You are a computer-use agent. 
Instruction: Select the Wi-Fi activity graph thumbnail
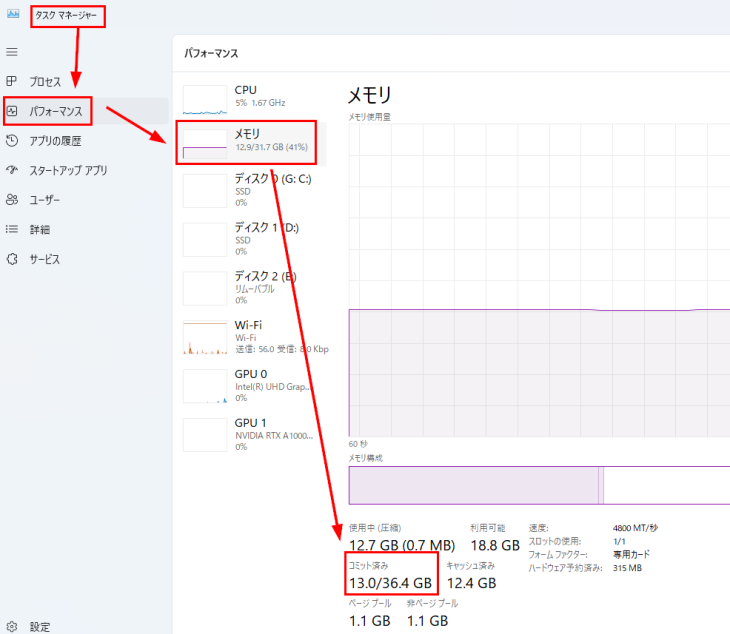point(205,337)
